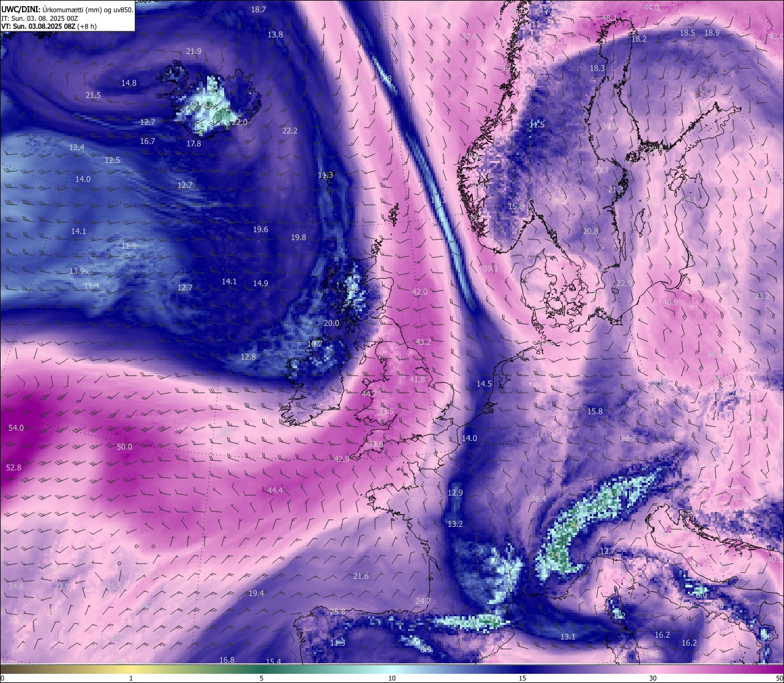The image size is (784, 683).
Task: Click the 18.9 value at the top right
Action: click(x=712, y=32)
